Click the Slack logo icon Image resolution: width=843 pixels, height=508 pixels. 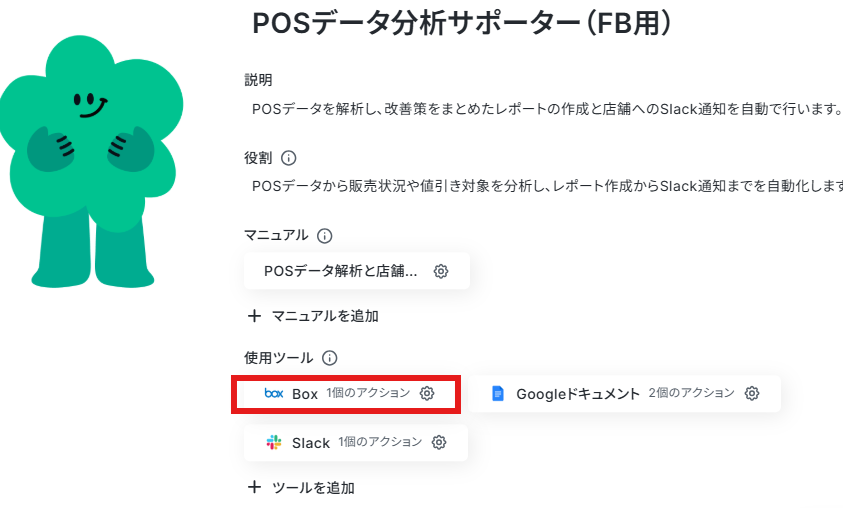(274, 442)
